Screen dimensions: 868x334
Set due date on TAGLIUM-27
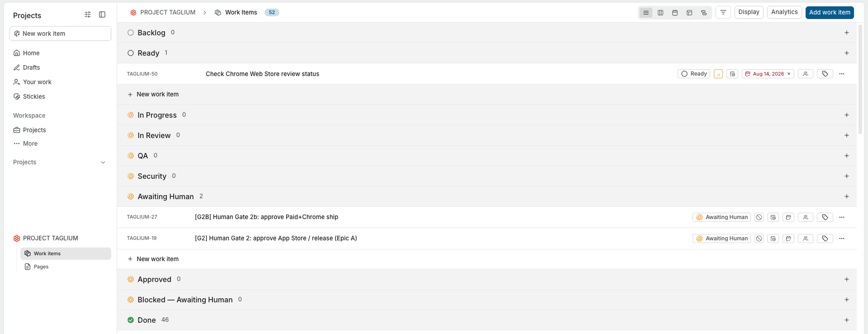788,217
